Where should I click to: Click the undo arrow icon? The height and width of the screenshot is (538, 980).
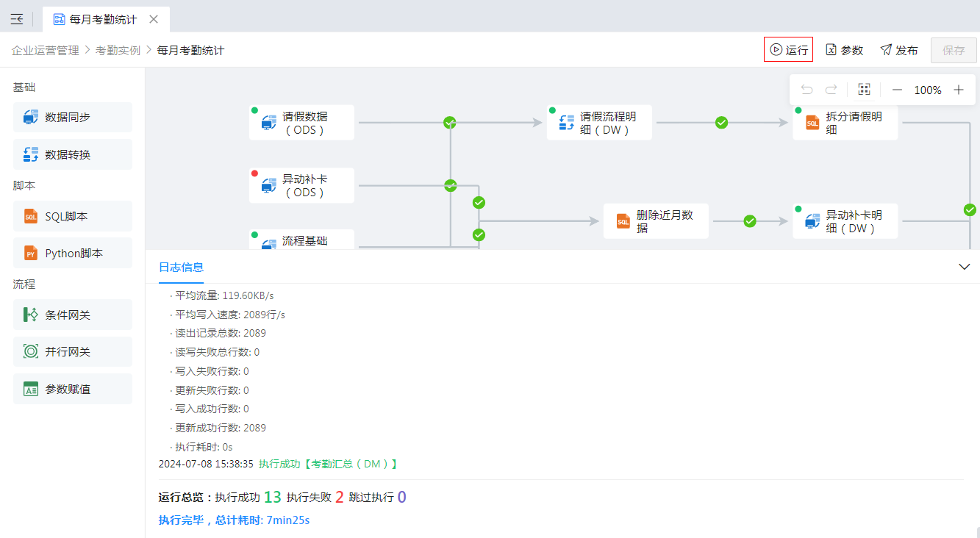[806, 90]
